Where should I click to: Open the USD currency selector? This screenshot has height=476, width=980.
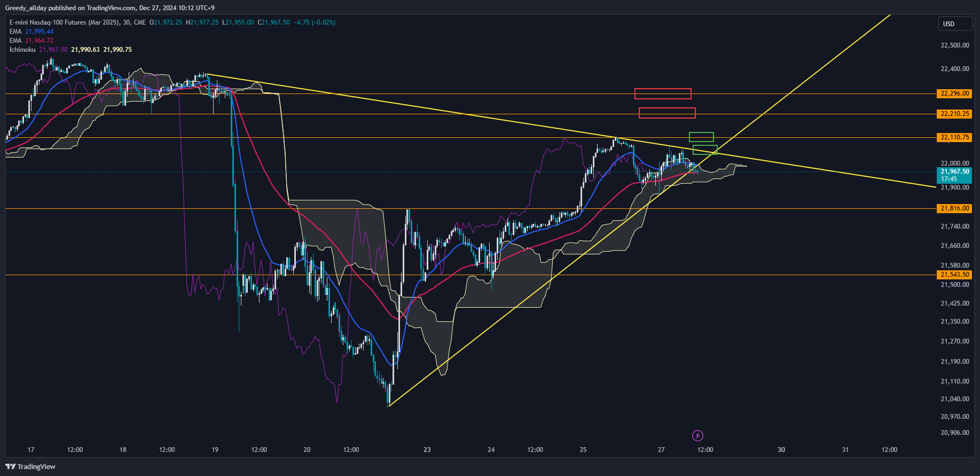click(x=955, y=24)
